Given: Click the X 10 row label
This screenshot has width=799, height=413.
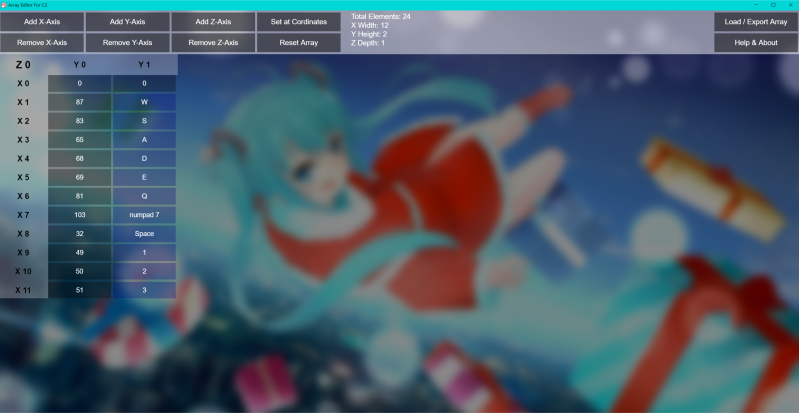Looking at the screenshot, I should tap(23, 271).
